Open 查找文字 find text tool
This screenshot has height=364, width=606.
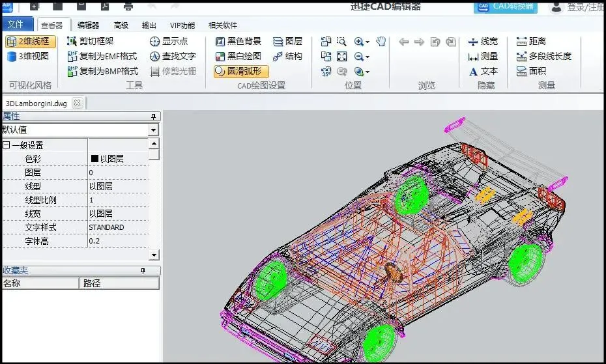(x=173, y=56)
